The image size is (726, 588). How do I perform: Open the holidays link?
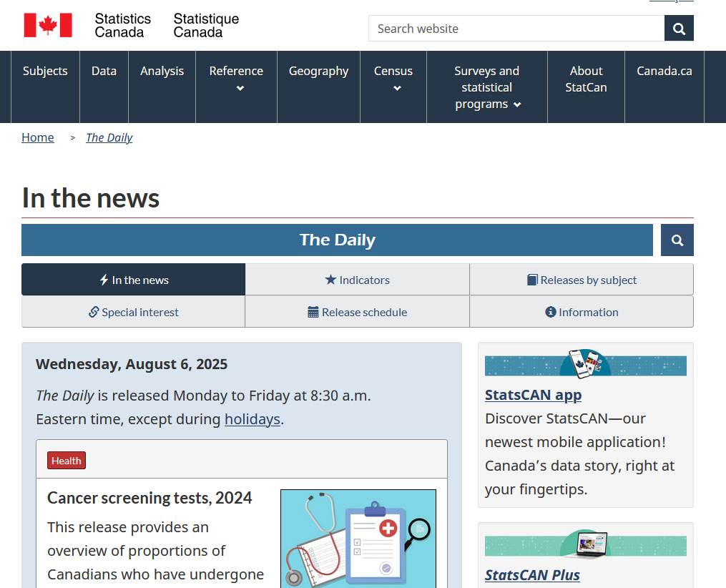(252, 419)
